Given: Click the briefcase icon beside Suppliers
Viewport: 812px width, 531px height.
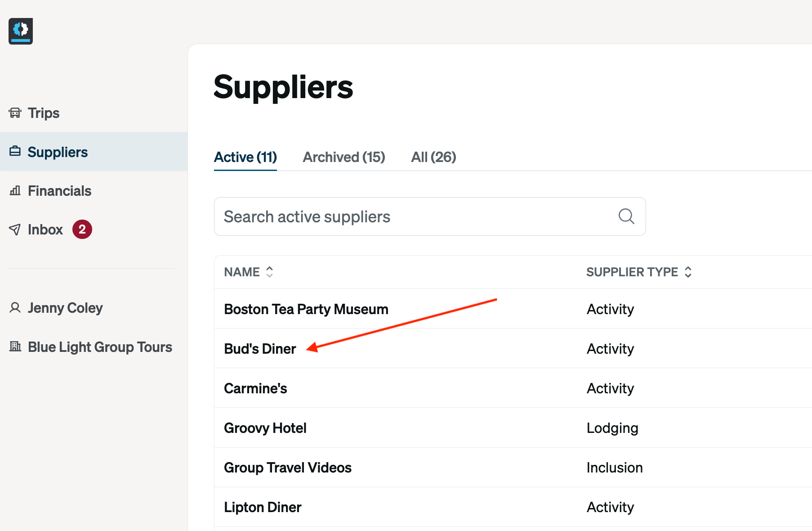Looking at the screenshot, I should [15, 151].
